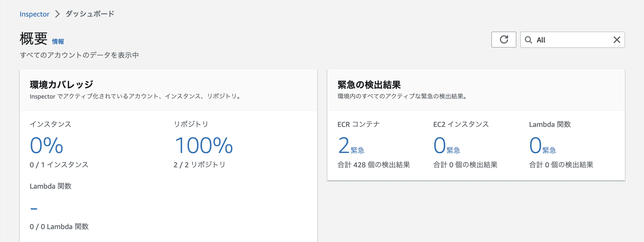Viewport: 644px width, 242px height.
Task: Click the search field showing All
Action: coord(572,40)
